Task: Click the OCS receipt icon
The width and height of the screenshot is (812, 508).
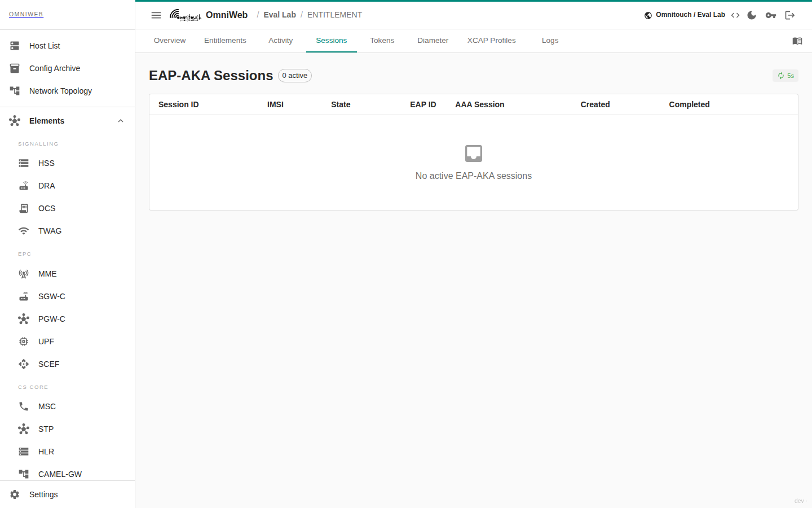Action: coord(24,208)
